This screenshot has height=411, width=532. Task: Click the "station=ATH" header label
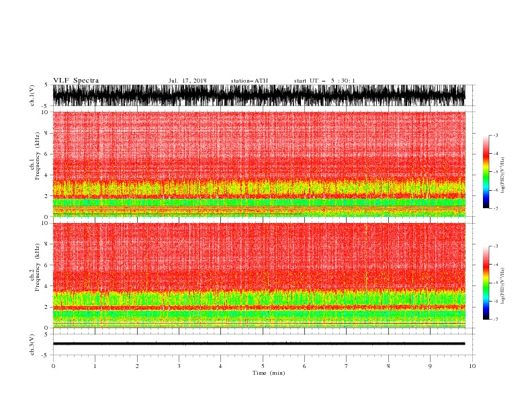click(x=249, y=81)
